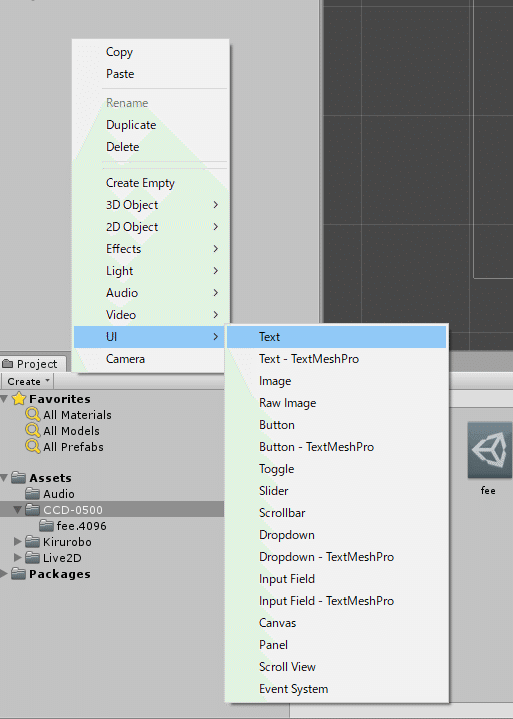The image size is (513, 719).
Task: Select the fee Unity asset thumbnail
Action: [489, 450]
